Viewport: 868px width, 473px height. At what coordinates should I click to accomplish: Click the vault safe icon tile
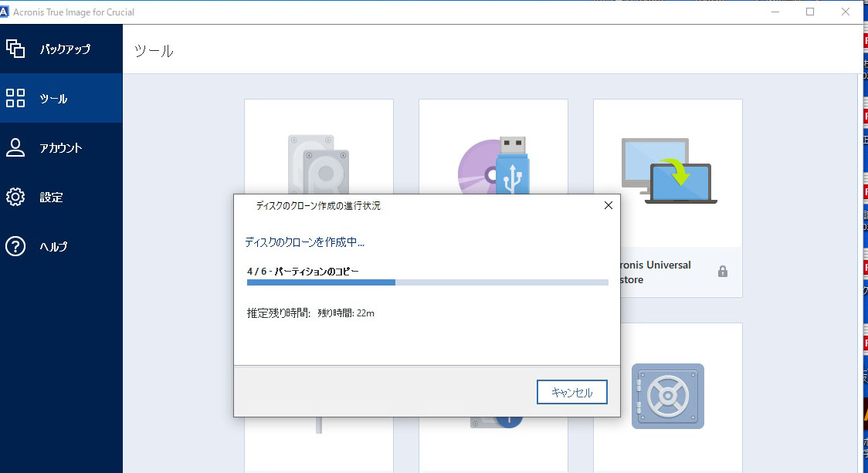[x=668, y=396]
